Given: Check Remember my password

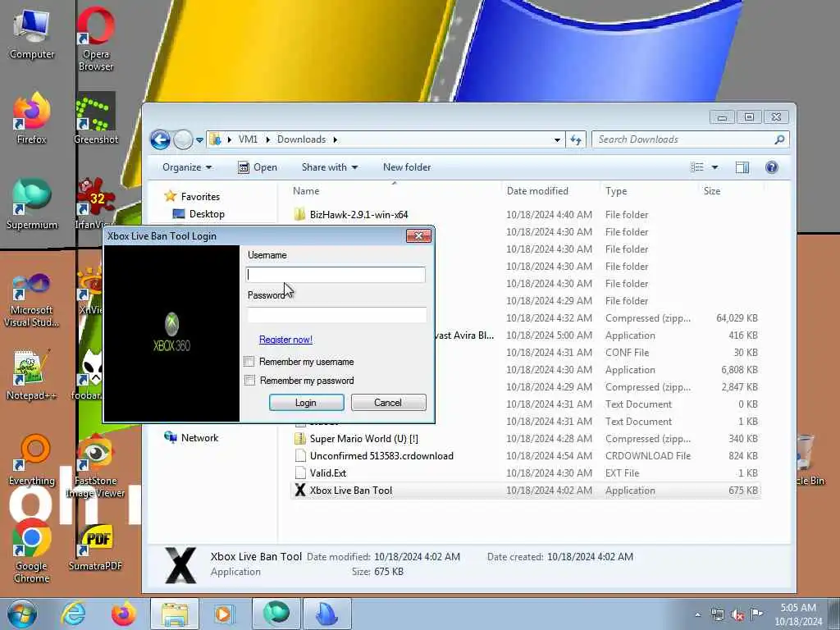Looking at the screenshot, I should coord(249,381).
